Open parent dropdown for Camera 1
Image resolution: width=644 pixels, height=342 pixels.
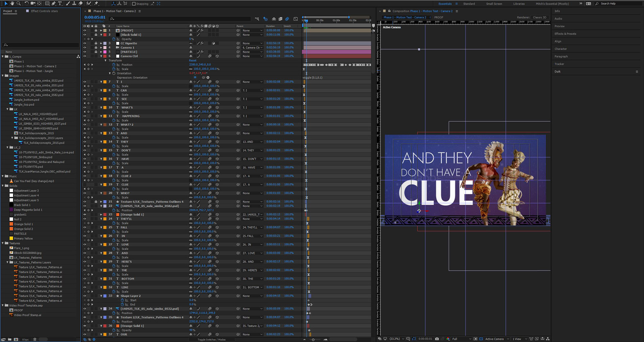pyautogui.click(x=253, y=48)
